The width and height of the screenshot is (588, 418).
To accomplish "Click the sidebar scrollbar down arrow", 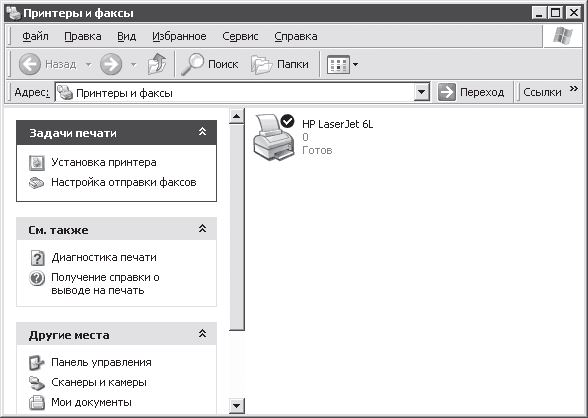I will click(236, 406).
